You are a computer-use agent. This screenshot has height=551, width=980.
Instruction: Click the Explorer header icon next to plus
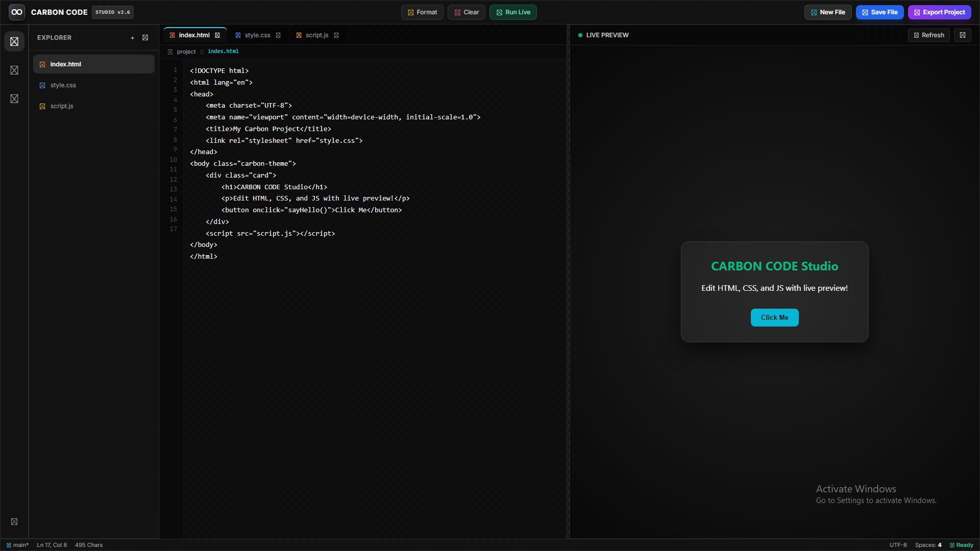click(x=145, y=38)
